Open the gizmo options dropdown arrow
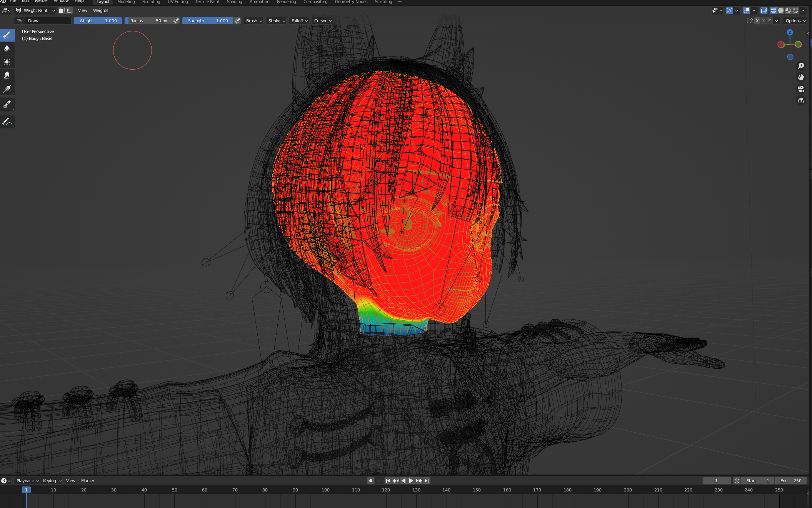 [737, 10]
